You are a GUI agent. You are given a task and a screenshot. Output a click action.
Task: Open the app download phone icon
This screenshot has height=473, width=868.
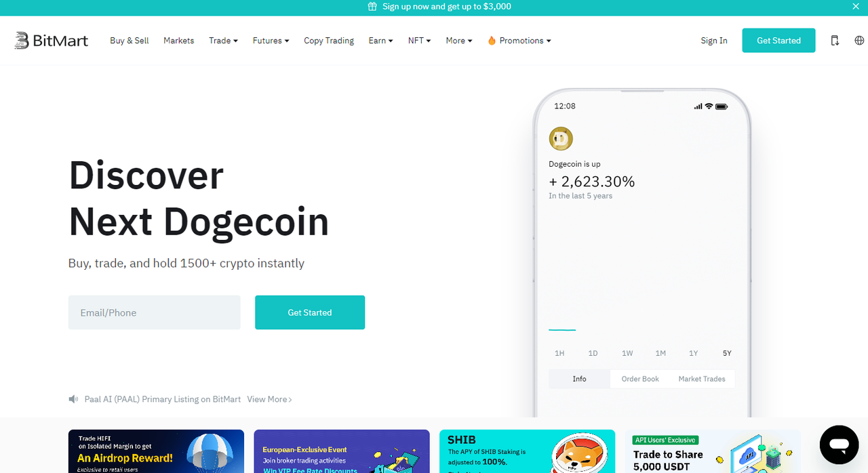point(835,41)
